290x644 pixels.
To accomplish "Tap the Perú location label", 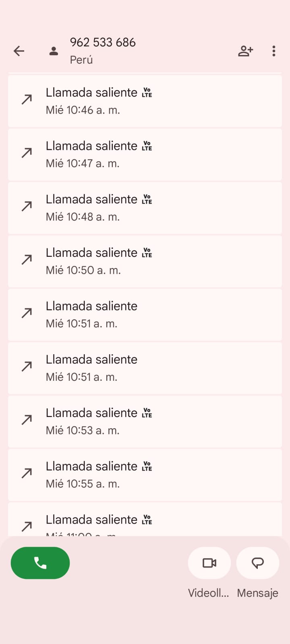I will pyautogui.click(x=81, y=60).
